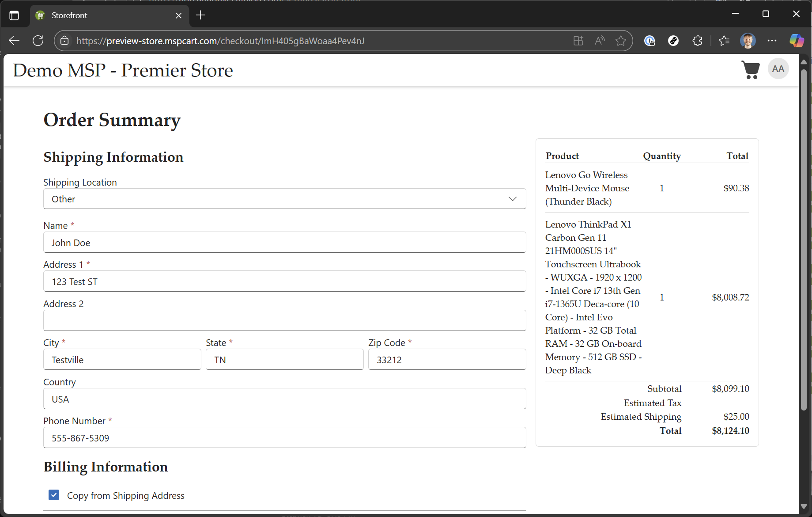Click the $8,099.10 subtotal value

click(730, 389)
